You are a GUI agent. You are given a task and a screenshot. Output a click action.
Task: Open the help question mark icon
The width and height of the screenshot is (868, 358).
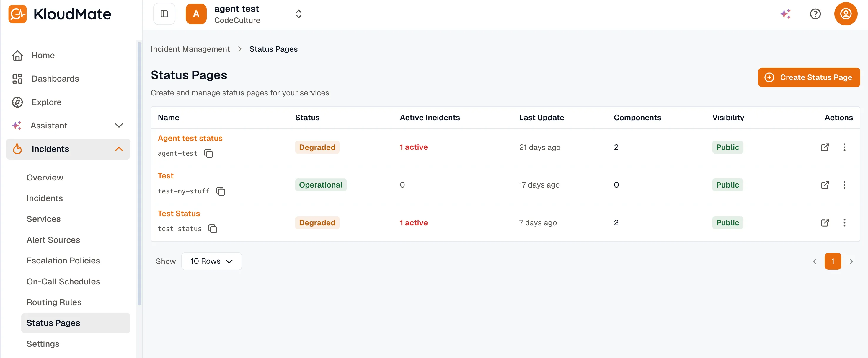(x=815, y=14)
